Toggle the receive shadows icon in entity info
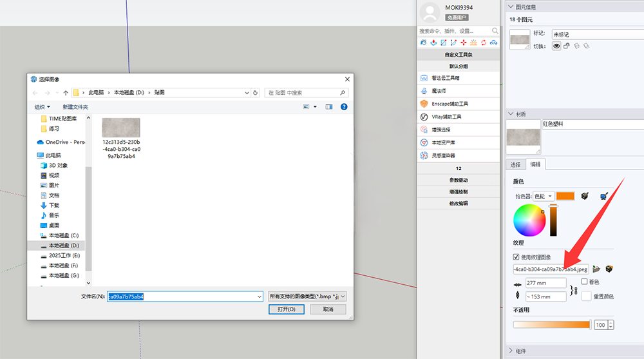Image resolution: width=644 pixels, height=359 pixels. (x=576, y=46)
